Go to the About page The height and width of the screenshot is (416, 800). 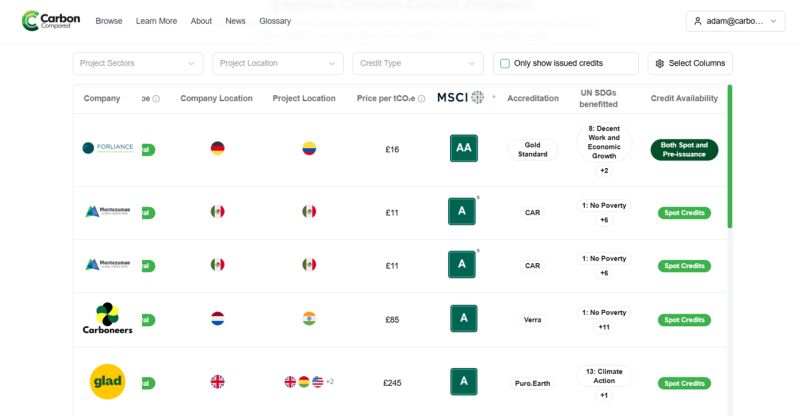[201, 21]
